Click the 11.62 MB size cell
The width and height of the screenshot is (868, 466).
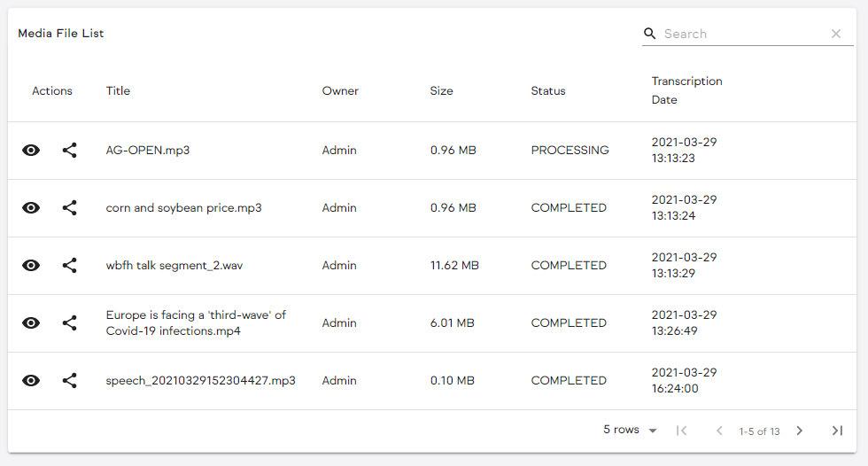(454, 265)
